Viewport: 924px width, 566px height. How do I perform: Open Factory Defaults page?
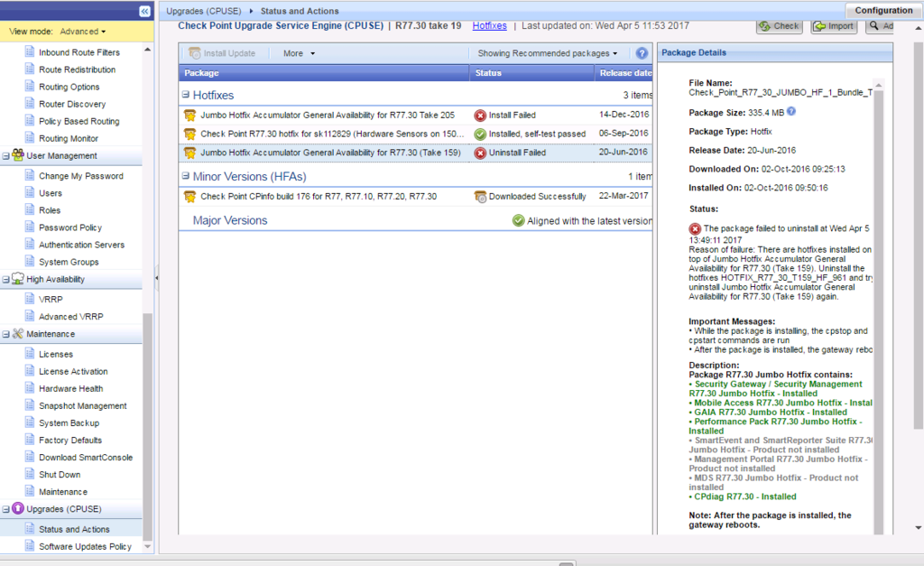click(x=70, y=440)
